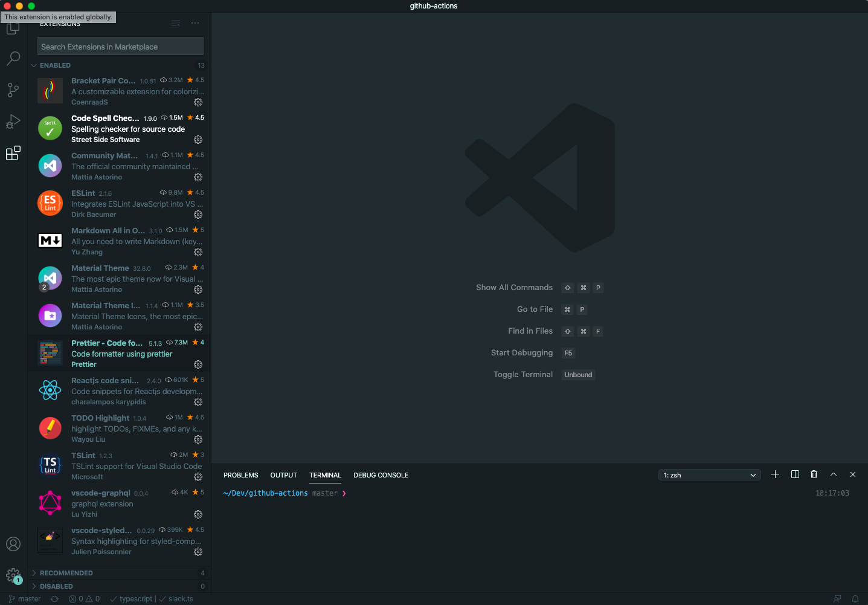Open the Manage gear in activity bar

coord(13,575)
